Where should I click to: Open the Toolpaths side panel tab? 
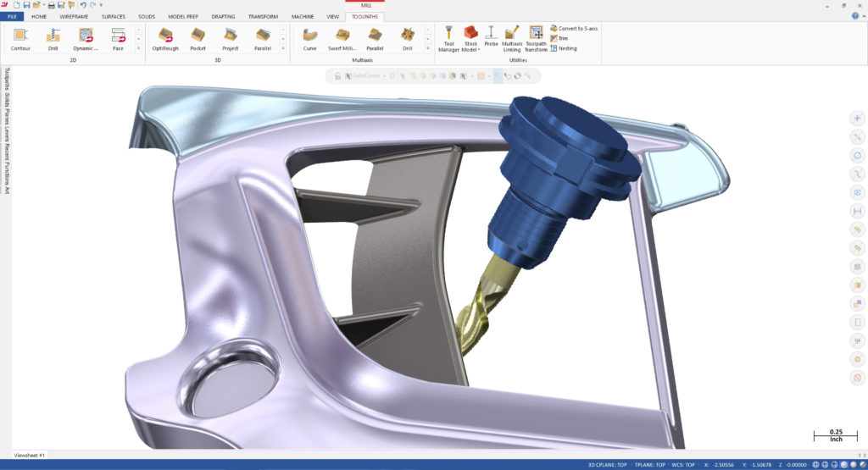(7, 79)
